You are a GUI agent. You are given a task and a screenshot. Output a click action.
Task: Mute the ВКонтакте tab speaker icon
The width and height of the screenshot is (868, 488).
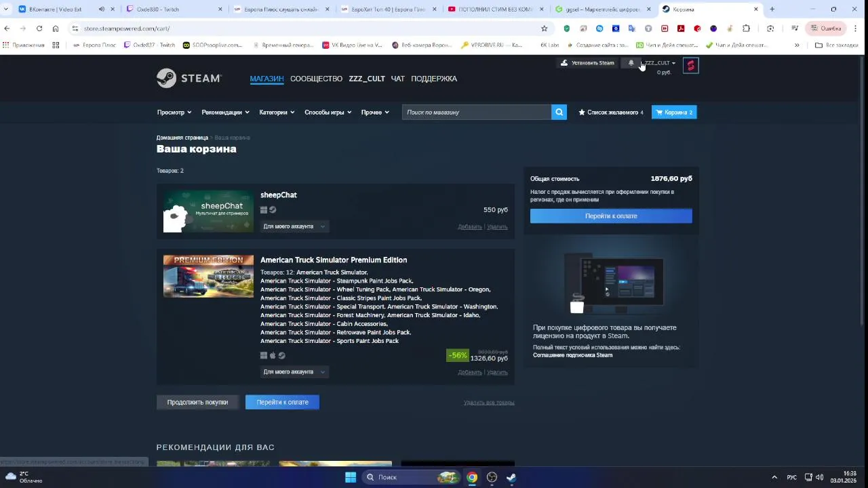(102, 9)
